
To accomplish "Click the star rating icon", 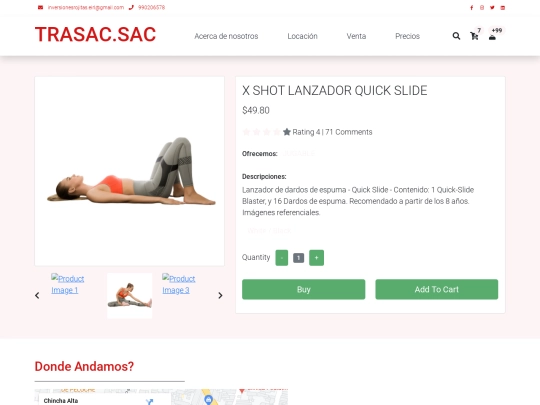I will click(287, 132).
